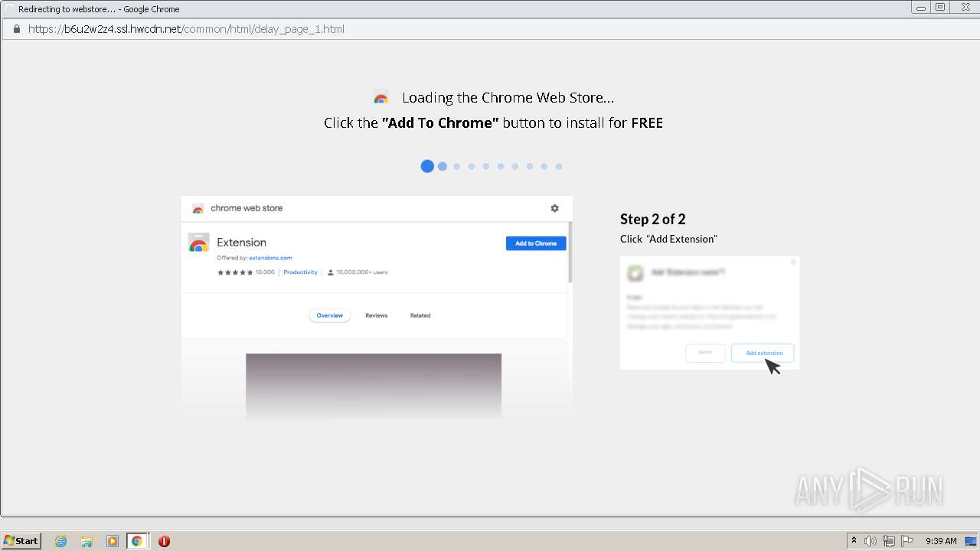Select the last progress dot
This screenshot has height=551, width=980.
559,166
